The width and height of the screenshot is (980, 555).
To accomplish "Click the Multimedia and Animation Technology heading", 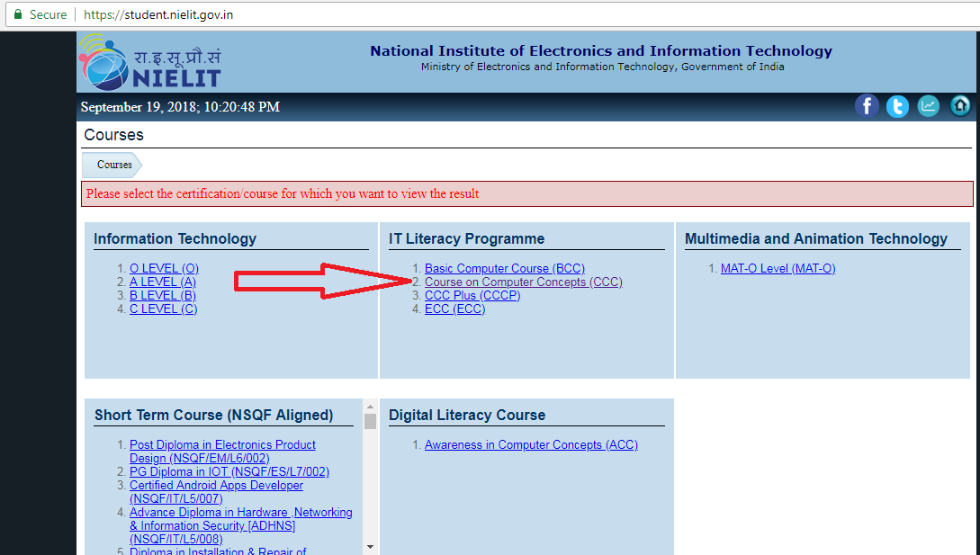I will [815, 238].
